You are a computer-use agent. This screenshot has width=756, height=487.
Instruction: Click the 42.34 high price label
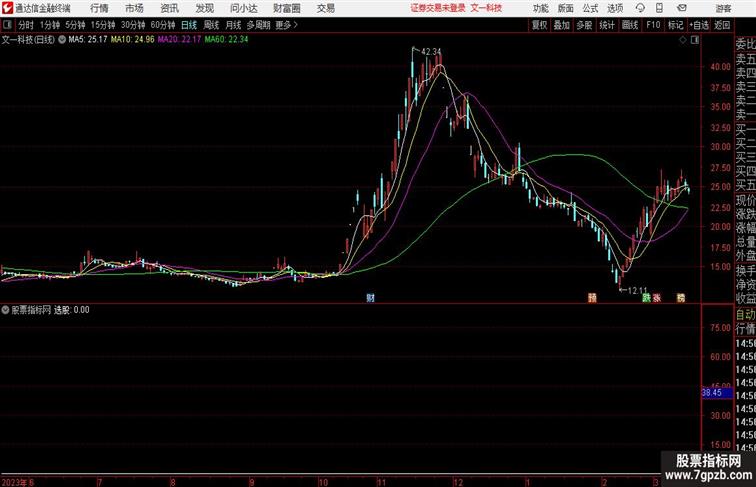[431, 51]
